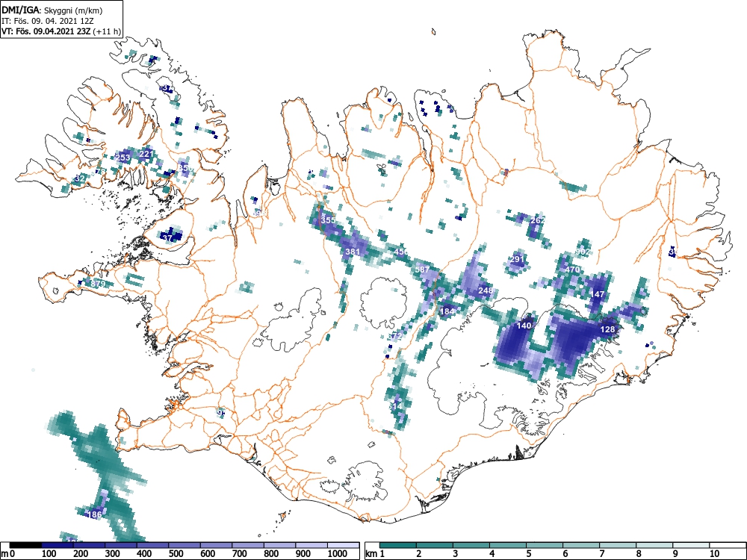Screen dimensions: 747x560
Task: Click the visibility value 291 on the map
Action: click(516, 260)
